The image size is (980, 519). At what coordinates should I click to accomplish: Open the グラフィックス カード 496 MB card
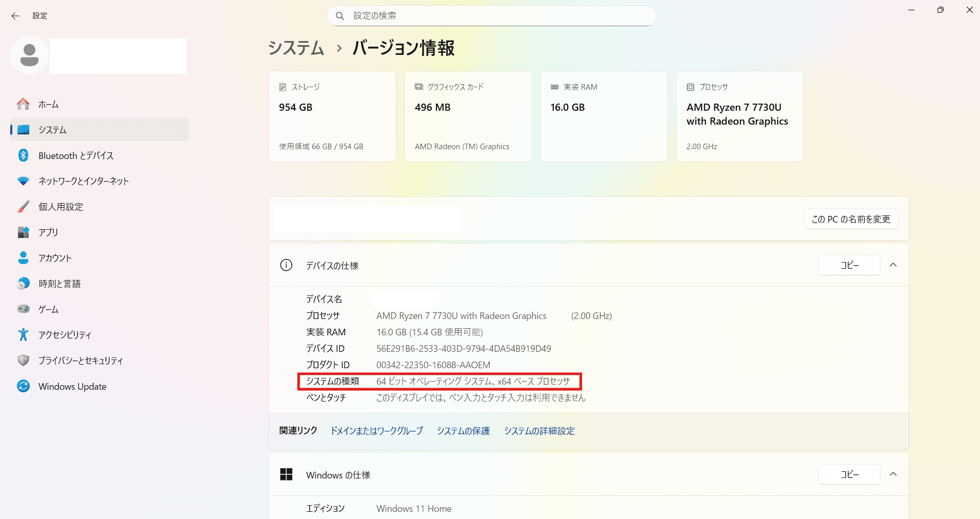468,116
